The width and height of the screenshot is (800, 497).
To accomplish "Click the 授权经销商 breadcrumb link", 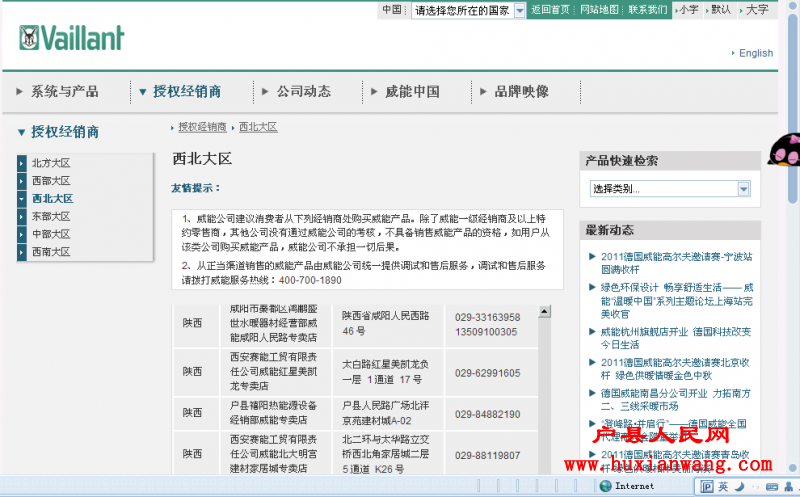I will [x=202, y=127].
